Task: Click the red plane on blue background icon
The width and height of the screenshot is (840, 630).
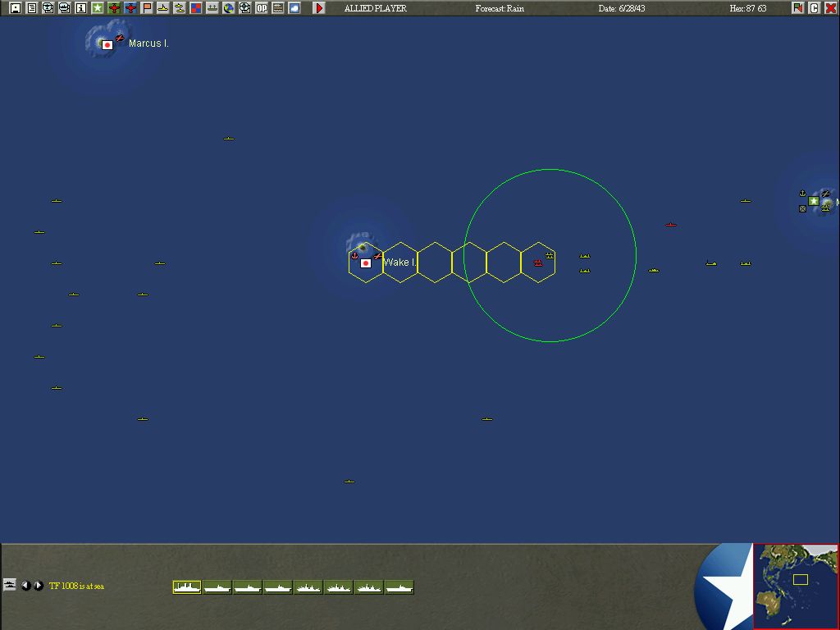Action: 130,8
